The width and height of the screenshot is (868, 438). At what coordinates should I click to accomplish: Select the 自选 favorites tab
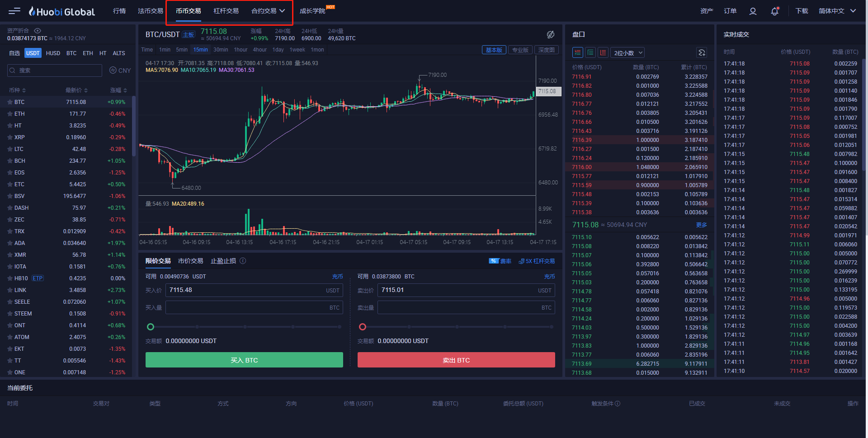click(14, 53)
